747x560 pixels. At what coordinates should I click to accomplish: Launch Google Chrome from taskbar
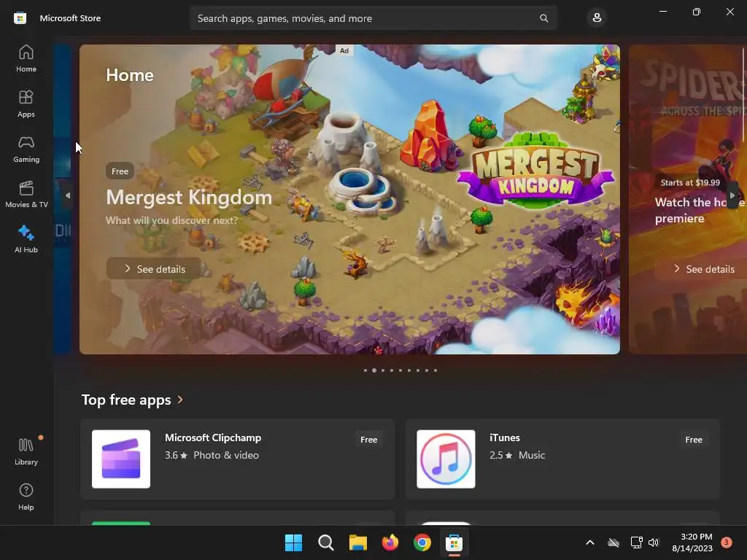coord(422,542)
